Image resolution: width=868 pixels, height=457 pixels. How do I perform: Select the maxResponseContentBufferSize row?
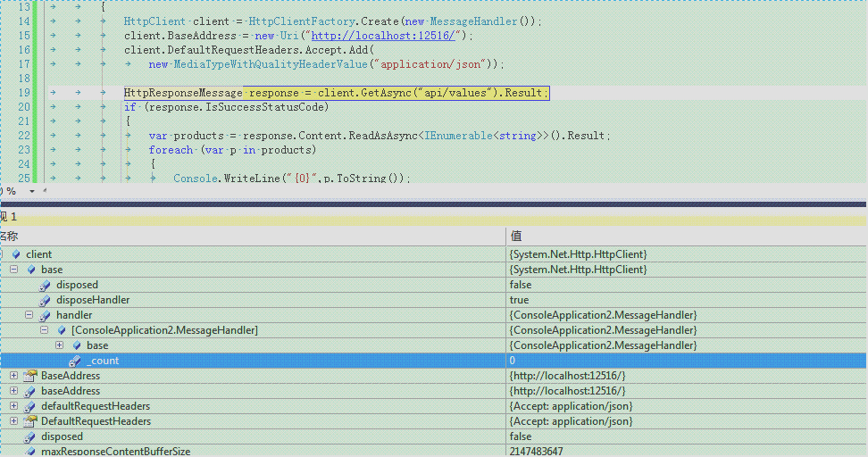(x=434, y=452)
